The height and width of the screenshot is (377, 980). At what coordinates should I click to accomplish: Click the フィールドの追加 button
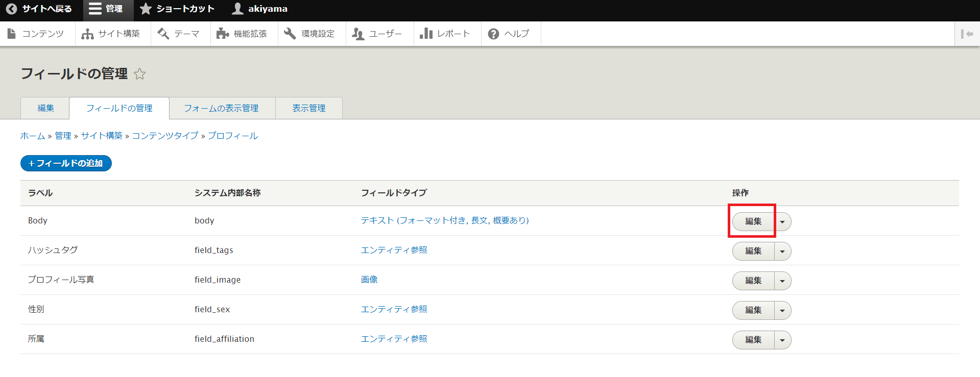click(x=66, y=163)
